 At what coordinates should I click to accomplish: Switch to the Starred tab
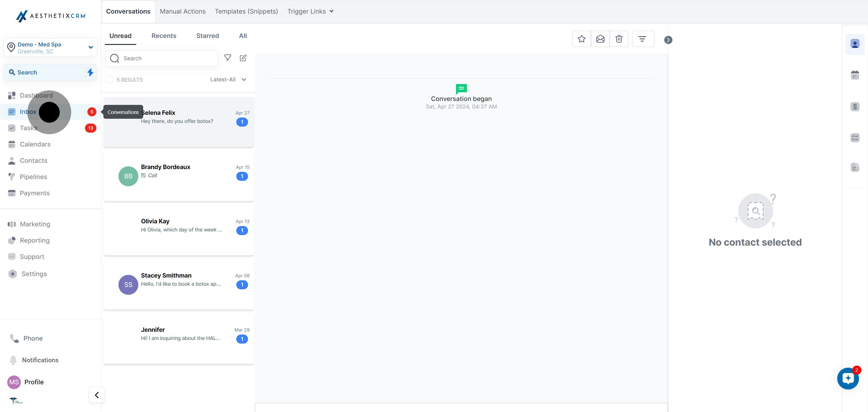pos(208,36)
